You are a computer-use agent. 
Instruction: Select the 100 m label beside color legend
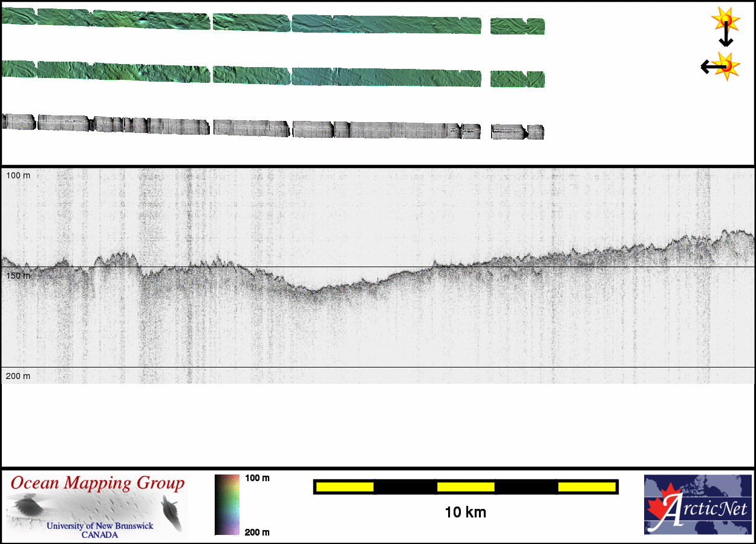pyautogui.click(x=257, y=478)
